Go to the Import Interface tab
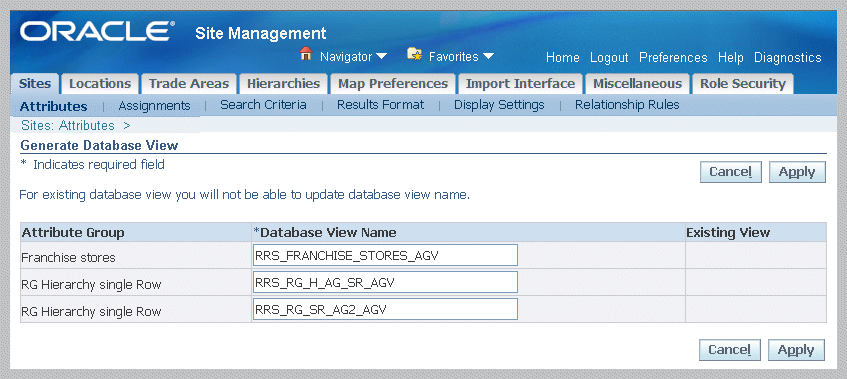Screen dimensions: 847x379 520,84
